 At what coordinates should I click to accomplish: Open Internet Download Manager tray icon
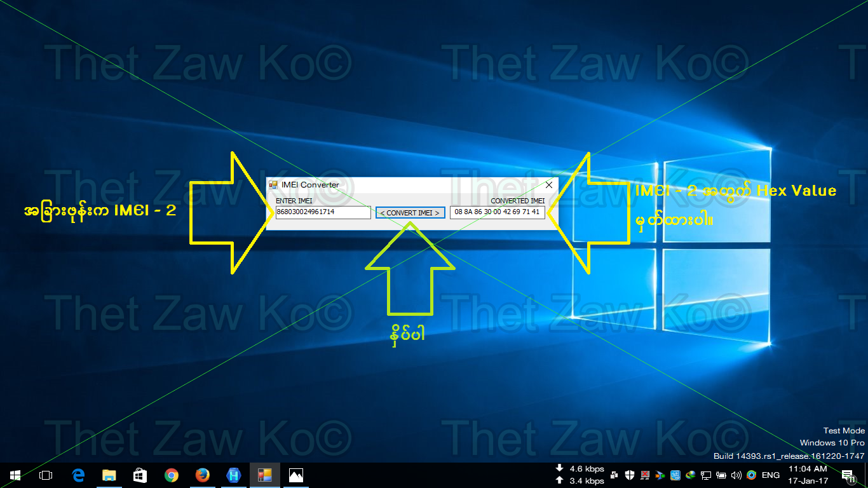[x=691, y=475]
